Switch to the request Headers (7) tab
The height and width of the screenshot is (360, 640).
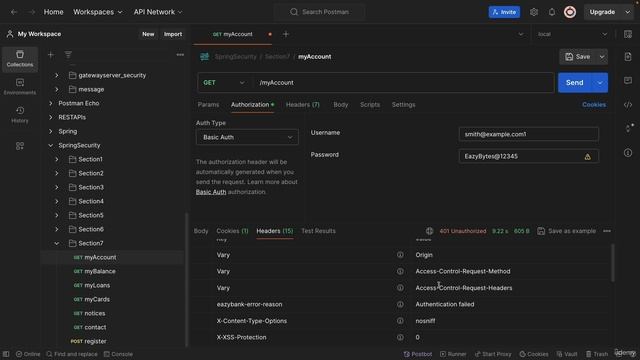click(x=302, y=105)
